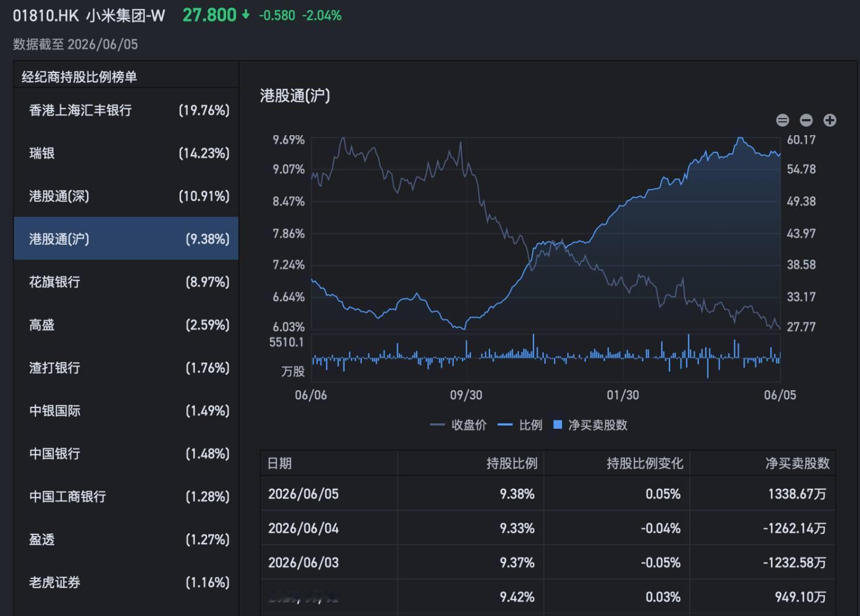Click the 6.03% left axis label
The height and width of the screenshot is (616, 860).
pos(289,327)
